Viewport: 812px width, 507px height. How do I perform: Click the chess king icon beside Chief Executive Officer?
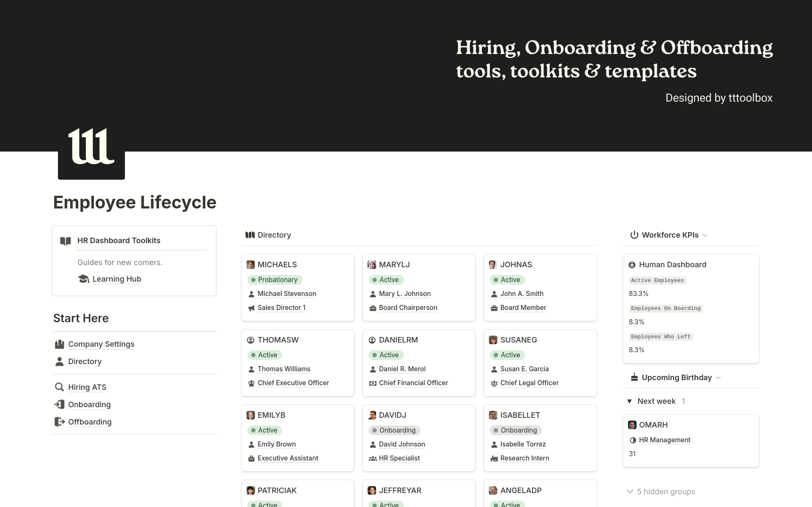251,384
